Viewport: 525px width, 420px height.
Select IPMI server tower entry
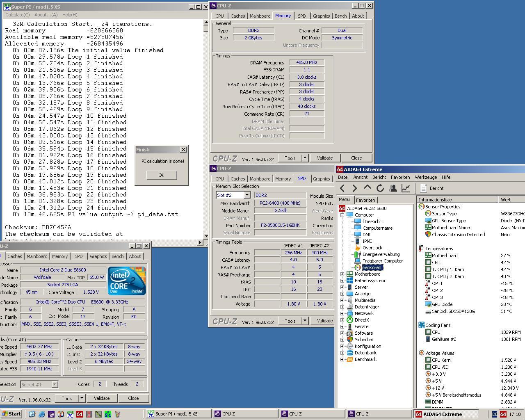[358, 241]
